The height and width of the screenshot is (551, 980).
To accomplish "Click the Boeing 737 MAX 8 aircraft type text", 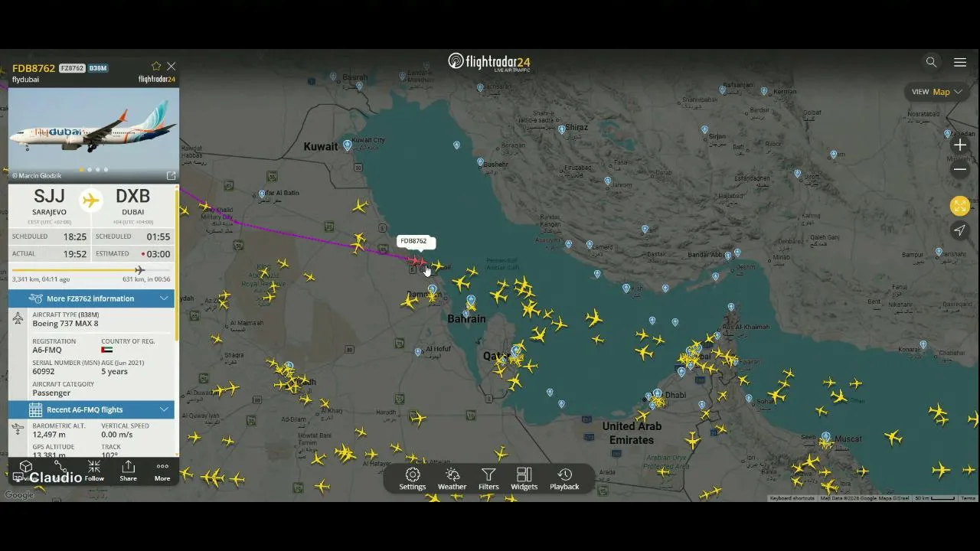I will pyautogui.click(x=65, y=324).
